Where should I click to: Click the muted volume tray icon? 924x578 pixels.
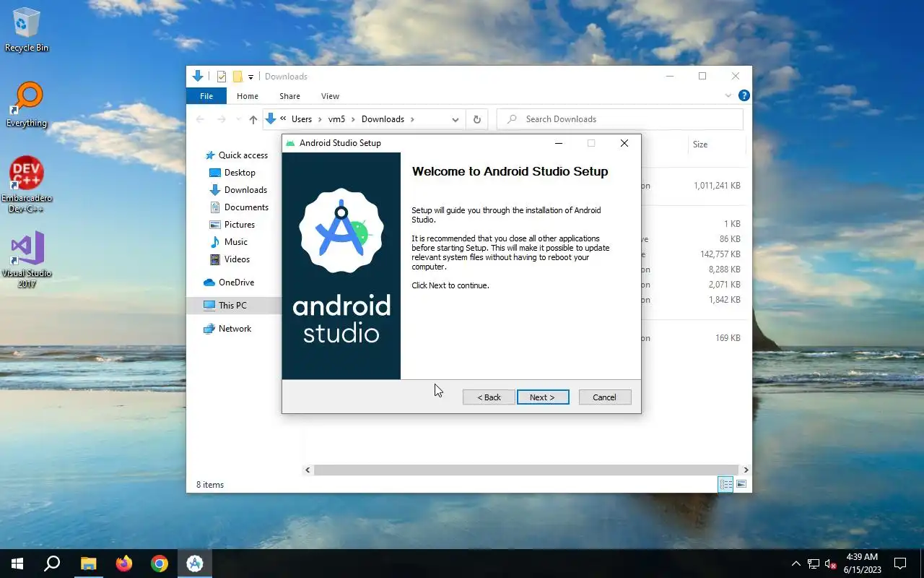(x=831, y=564)
